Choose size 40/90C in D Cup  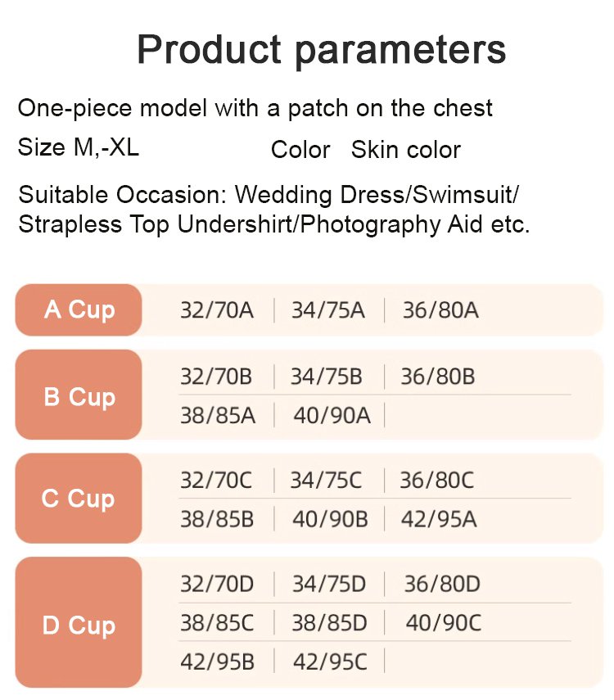coord(443,623)
